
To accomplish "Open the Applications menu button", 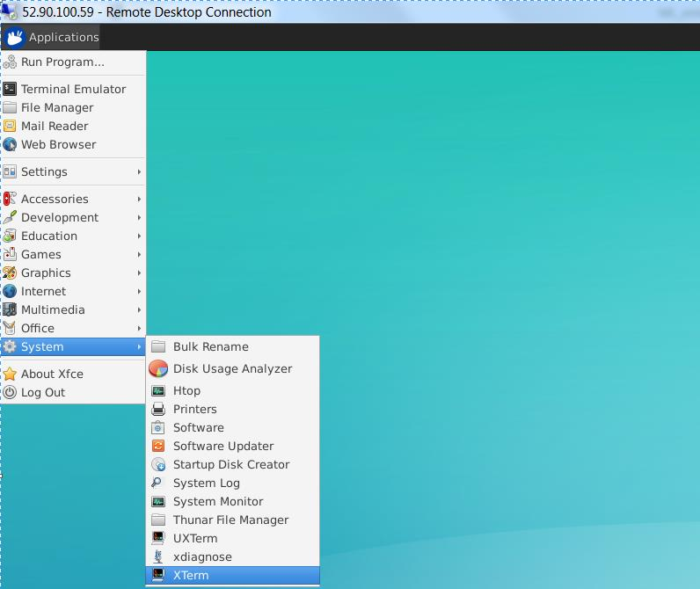I will pos(50,37).
